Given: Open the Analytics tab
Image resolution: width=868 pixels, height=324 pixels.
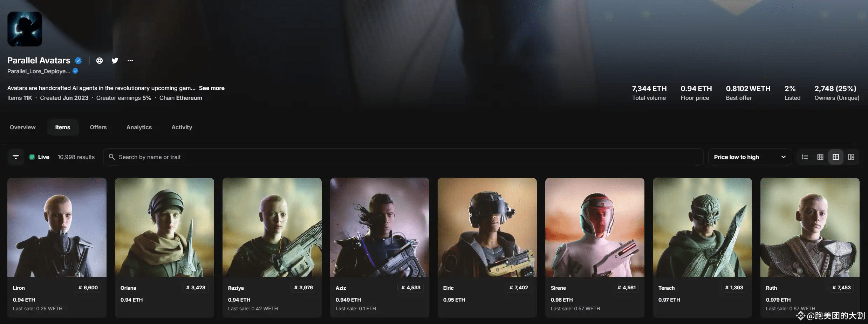Looking at the screenshot, I should pyautogui.click(x=139, y=127).
